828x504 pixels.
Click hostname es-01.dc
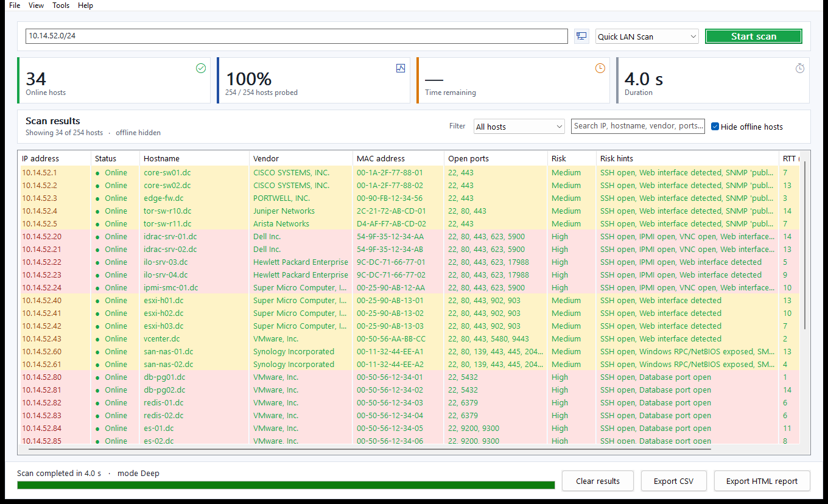pyautogui.click(x=159, y=429)
